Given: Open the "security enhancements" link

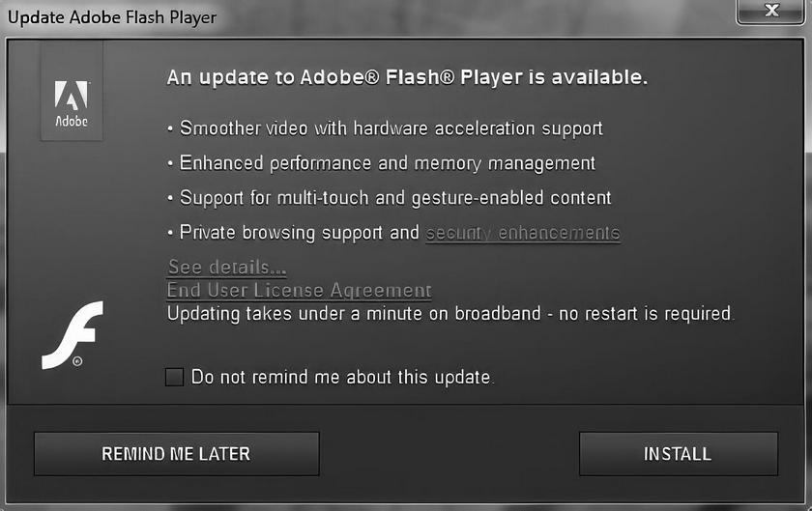Looking at the screenshot, I should coord(522,233).
